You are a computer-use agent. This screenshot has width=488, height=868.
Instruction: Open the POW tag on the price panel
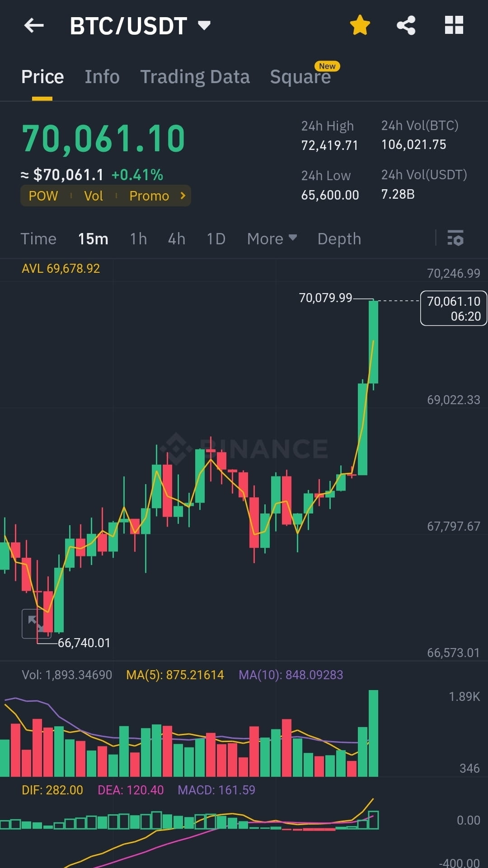(x=43, y=196)
